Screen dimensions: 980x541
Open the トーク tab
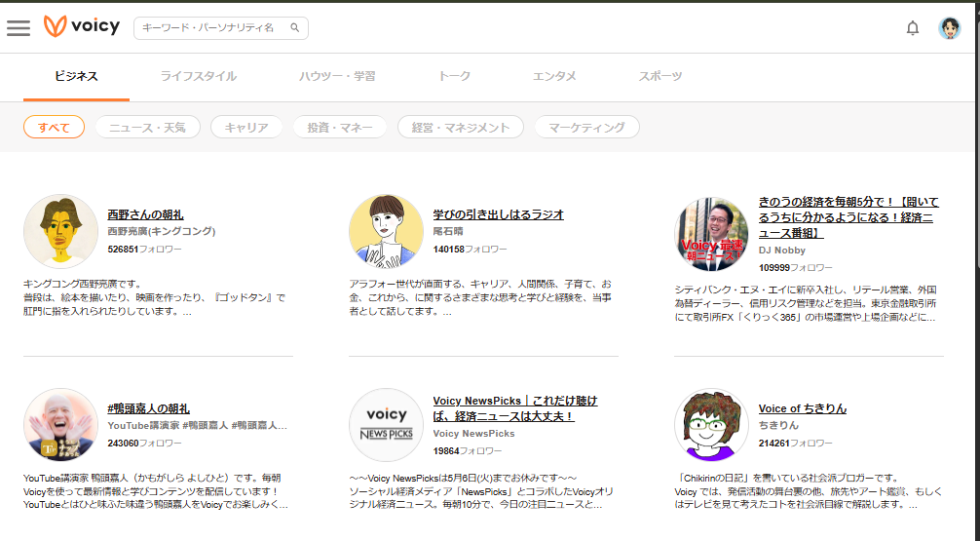[454, 76]
